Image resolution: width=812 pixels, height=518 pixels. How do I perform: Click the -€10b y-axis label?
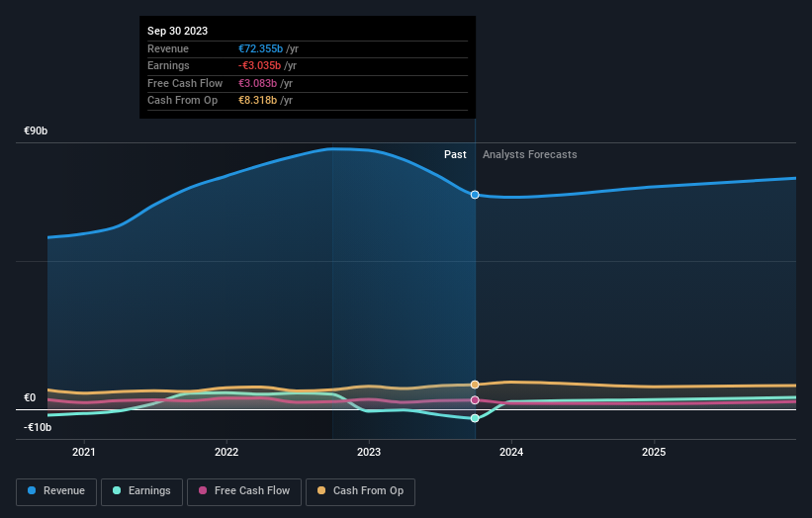(x=38, y=427)
